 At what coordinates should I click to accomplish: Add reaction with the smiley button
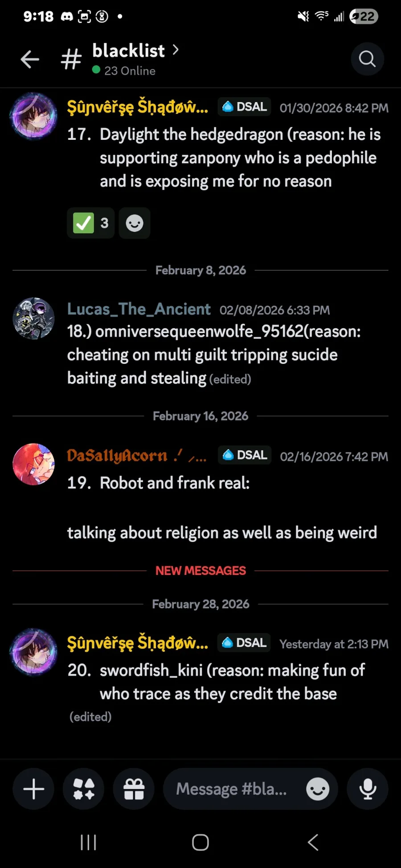click(x=135, y=223)
